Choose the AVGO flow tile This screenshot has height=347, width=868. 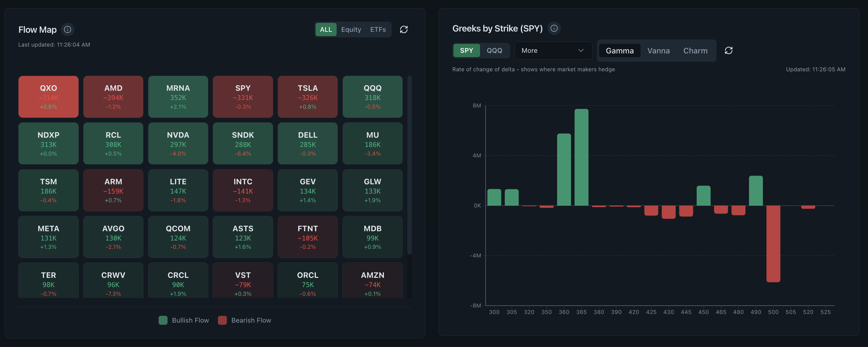(113, 237)
